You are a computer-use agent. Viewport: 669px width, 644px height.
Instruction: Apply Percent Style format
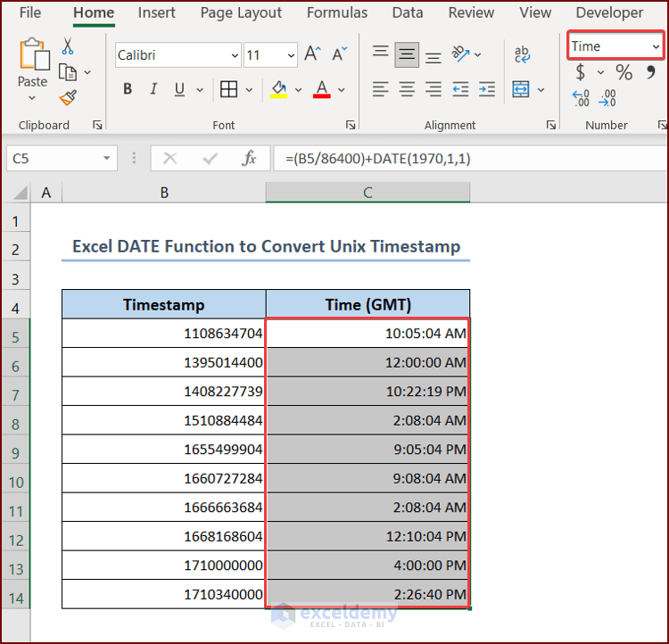pos(624,72)
